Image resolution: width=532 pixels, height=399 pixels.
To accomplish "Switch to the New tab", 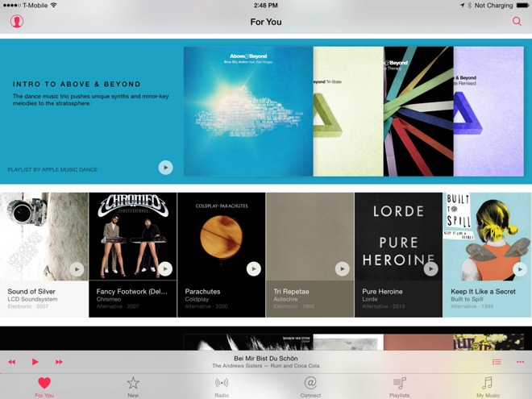I will pos(133,387).
